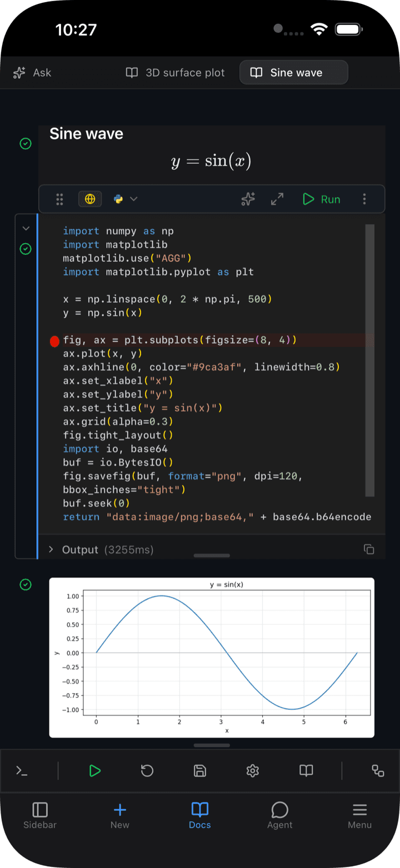
Task: Select the Sine wave tab
Action: click(x=293, y=73)
